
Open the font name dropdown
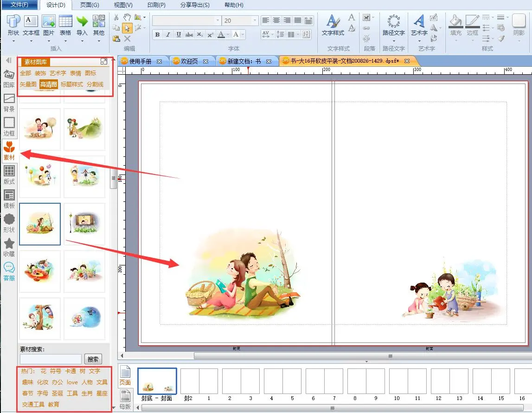pos(218,21)
